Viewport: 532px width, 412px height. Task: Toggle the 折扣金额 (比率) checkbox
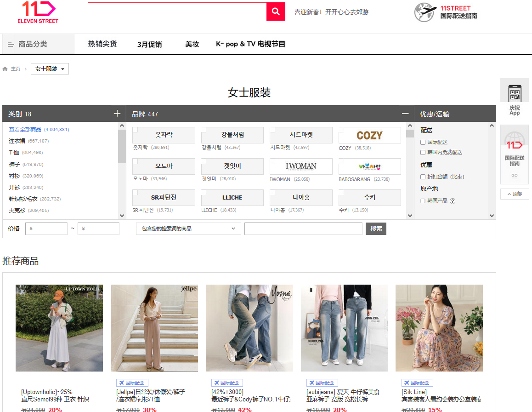423,177
